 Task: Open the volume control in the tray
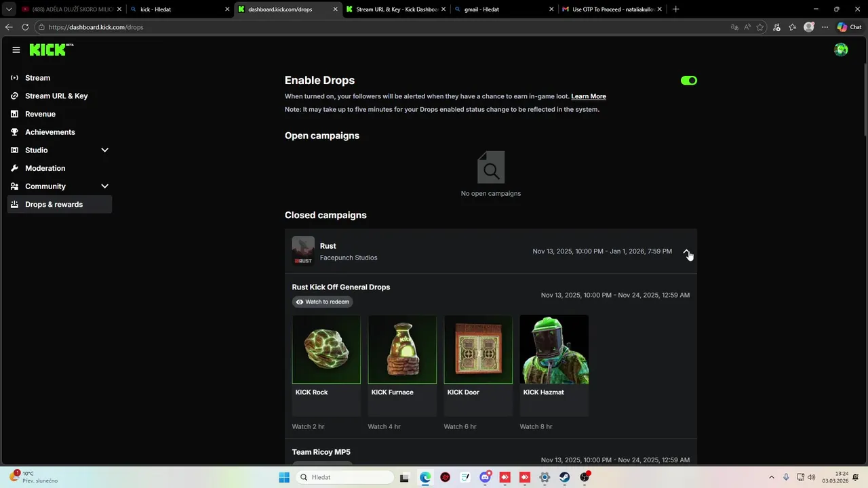click(812, 477)
